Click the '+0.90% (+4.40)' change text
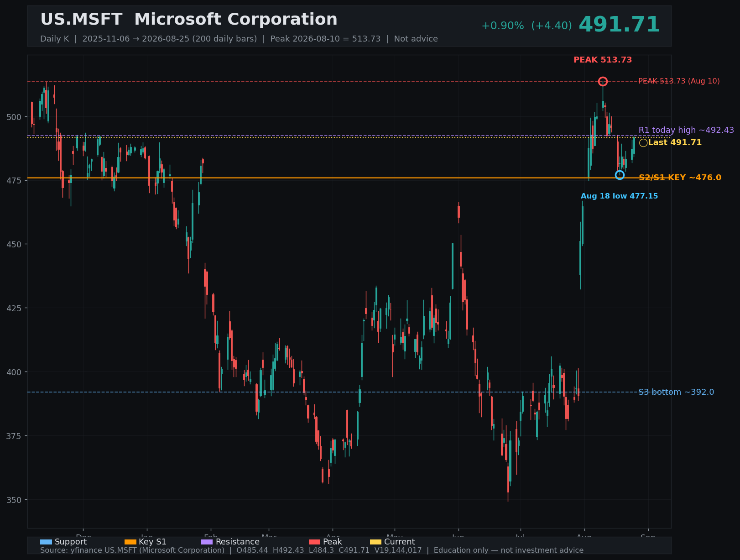 click(526, 26)
